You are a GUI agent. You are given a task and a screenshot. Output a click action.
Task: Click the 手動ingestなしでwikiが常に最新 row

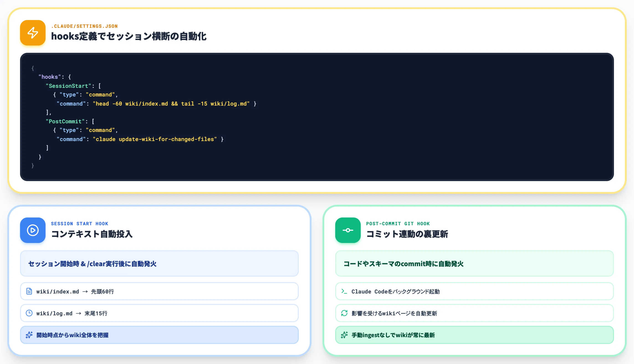(x=474, y=335)
